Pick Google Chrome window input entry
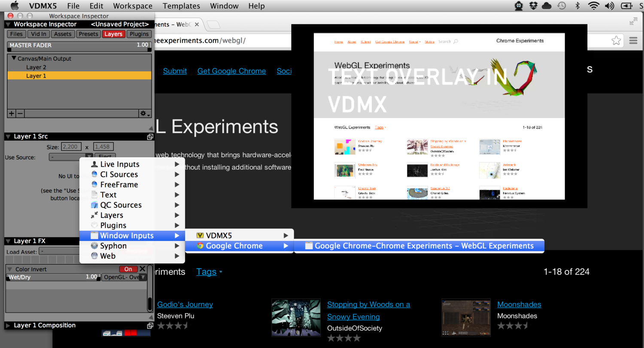 click(x=240, y=246)
